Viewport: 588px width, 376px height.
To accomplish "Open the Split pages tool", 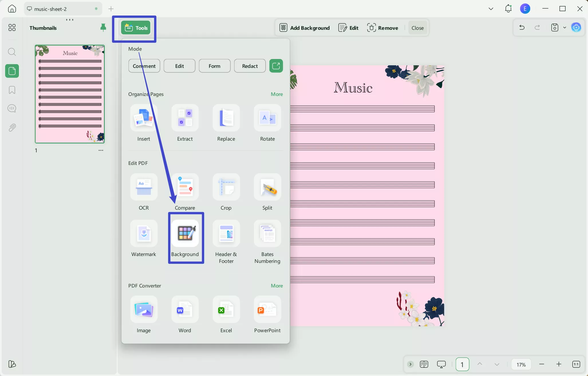I will (x=267, y=187).
